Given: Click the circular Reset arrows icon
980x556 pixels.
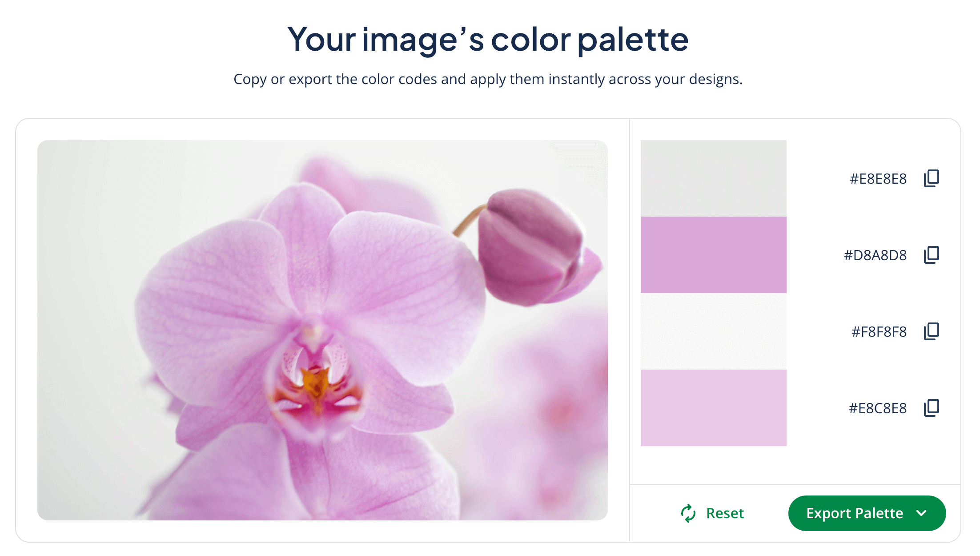Looking at the screenshot, I should [x=687, y=513].
